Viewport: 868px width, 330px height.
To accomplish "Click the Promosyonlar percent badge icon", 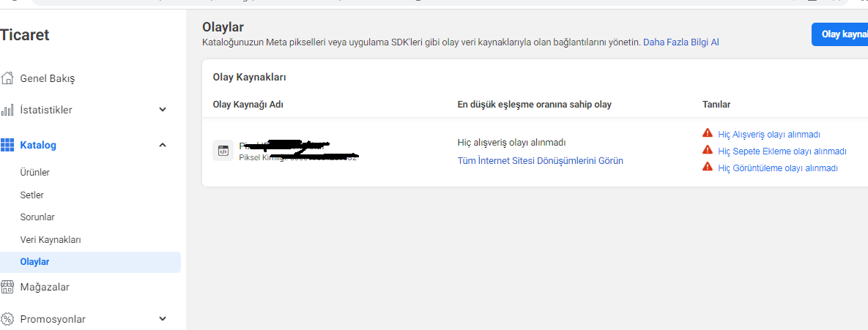I will click(7, 319).
